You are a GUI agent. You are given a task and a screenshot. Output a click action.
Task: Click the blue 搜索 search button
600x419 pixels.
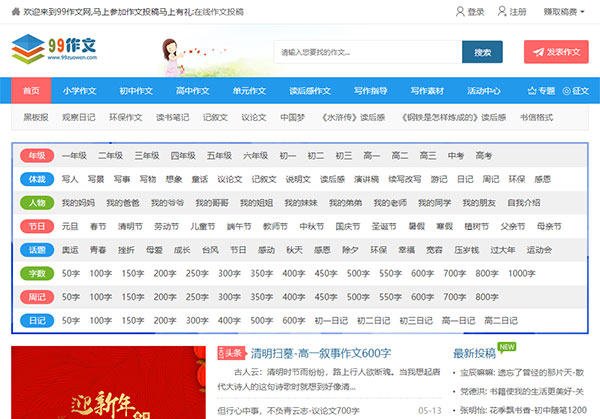click(x=482, y=52)
